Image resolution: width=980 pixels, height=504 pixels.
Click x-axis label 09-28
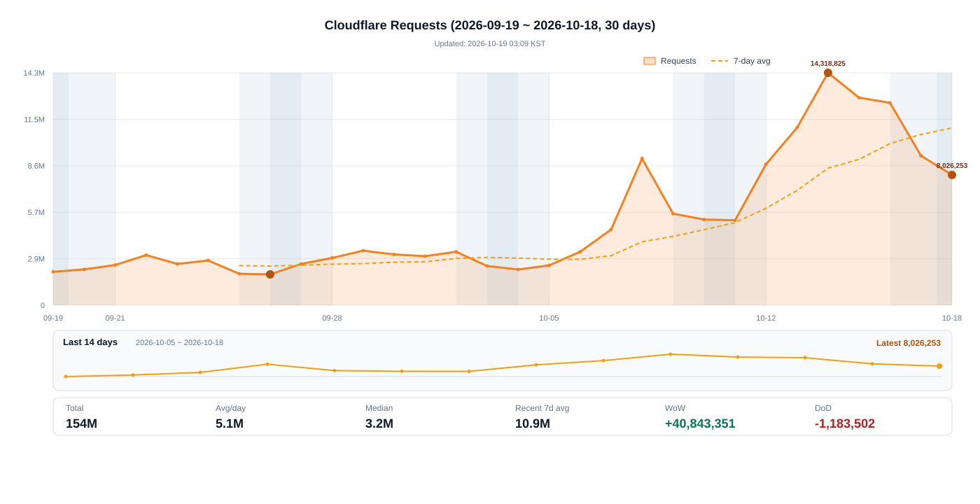332,318
